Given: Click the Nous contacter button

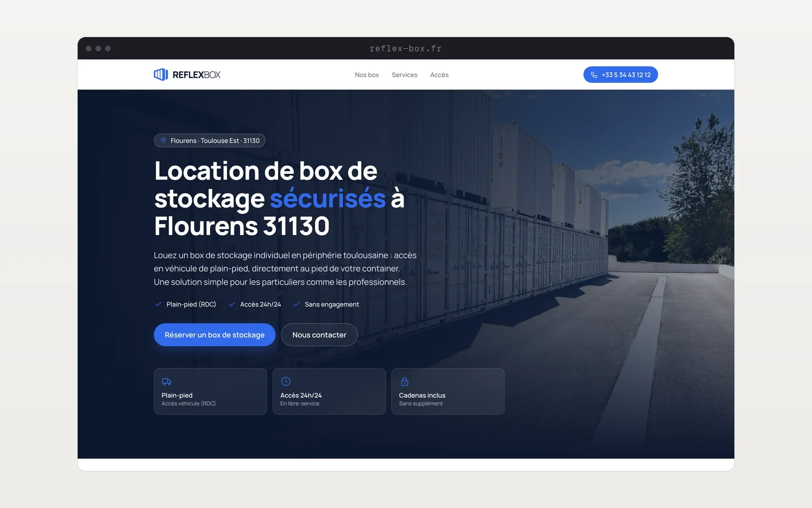Looking at the screenshot, I should click(319, 335).
